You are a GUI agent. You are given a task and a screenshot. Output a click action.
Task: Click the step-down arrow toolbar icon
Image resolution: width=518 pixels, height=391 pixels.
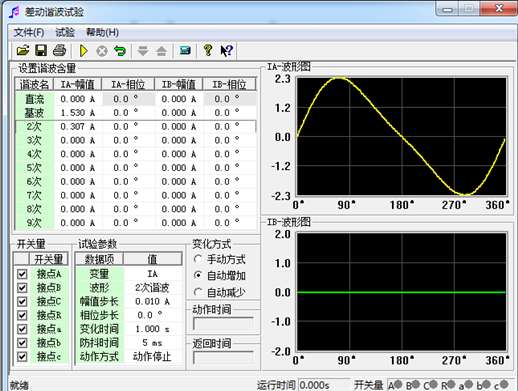(143, 51)
